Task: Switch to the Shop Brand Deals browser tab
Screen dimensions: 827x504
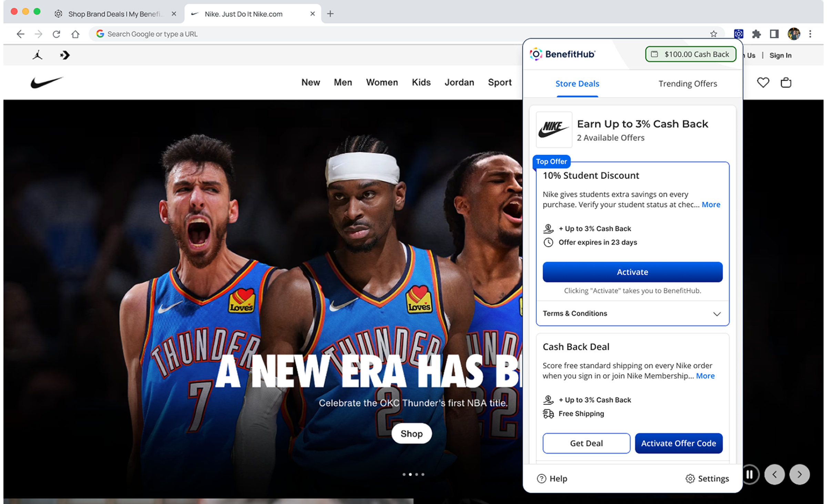Action: pyautogui.click(x=114, y=14)
